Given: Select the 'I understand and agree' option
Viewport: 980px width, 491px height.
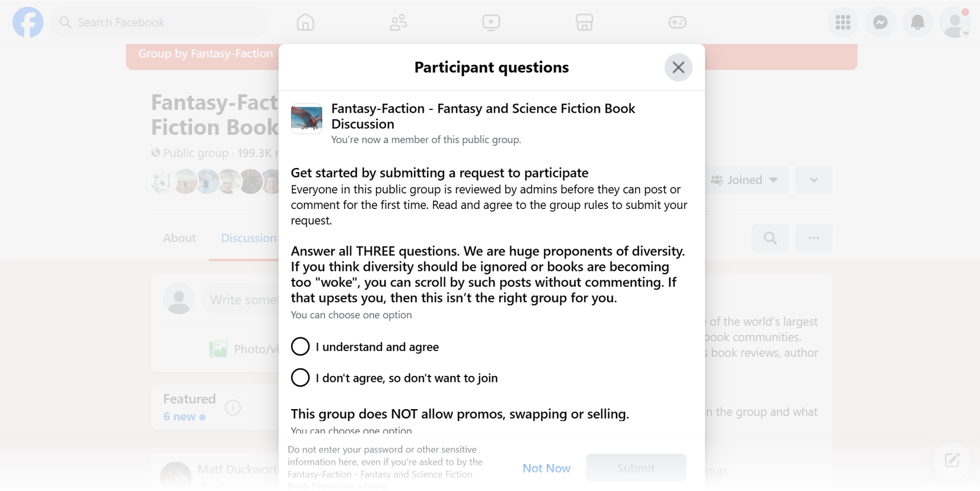Looking at the screenshot, I should click(300, 346).
